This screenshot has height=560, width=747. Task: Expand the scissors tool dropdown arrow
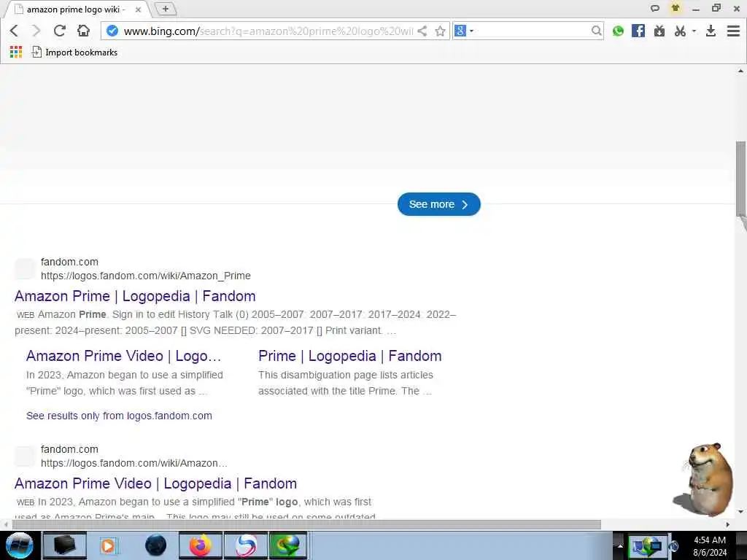point(694,31)
